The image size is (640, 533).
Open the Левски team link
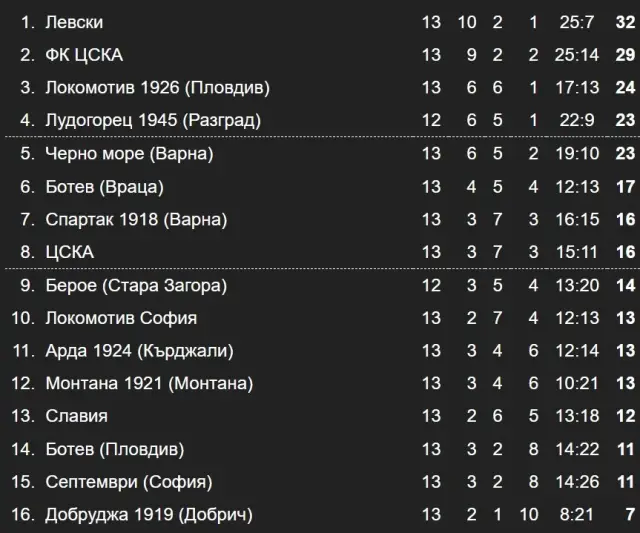pyautogui.click(x=74, y=22)
